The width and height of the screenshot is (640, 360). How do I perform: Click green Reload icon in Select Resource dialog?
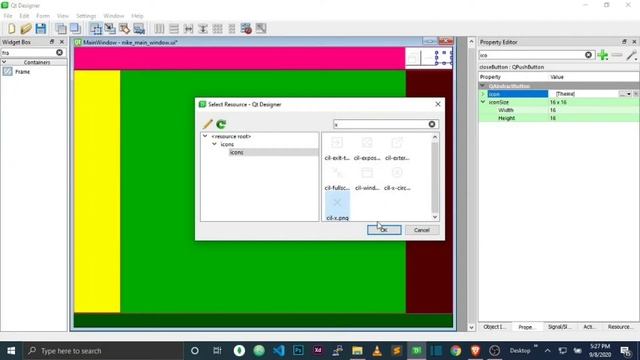click(221, 124)
